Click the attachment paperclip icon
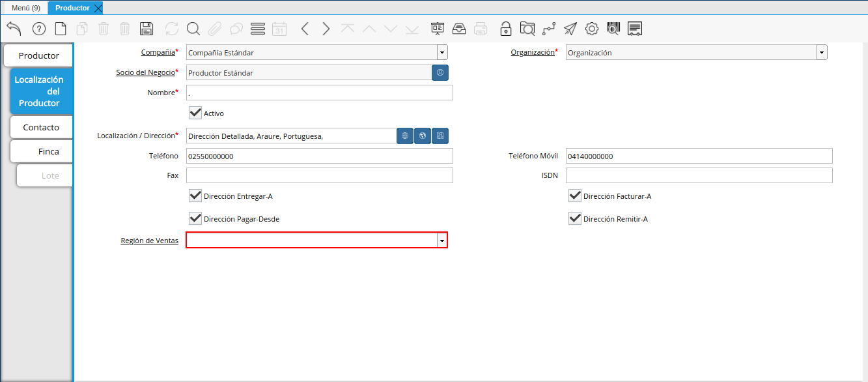The image size is (868, 382). coord(215,29)
